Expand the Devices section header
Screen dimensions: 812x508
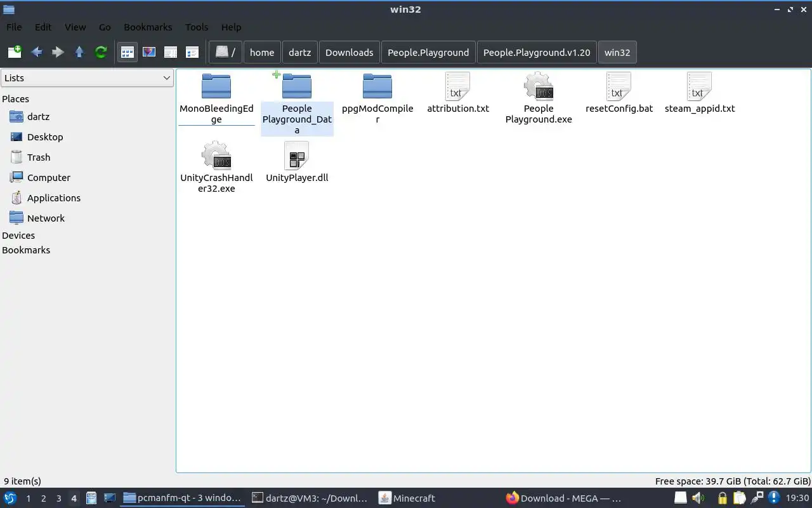18,236
